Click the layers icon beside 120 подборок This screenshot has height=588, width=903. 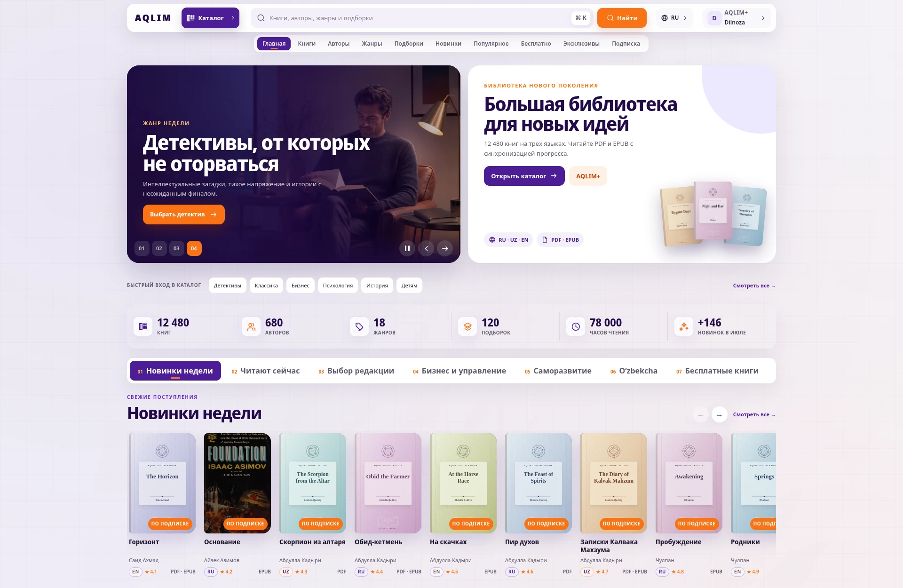point(467,326)
